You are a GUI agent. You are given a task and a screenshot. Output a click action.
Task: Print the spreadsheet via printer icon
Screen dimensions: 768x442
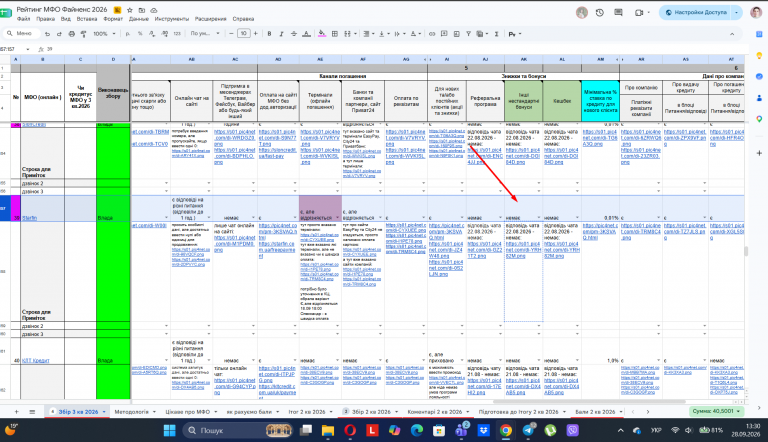click(72, 34)
